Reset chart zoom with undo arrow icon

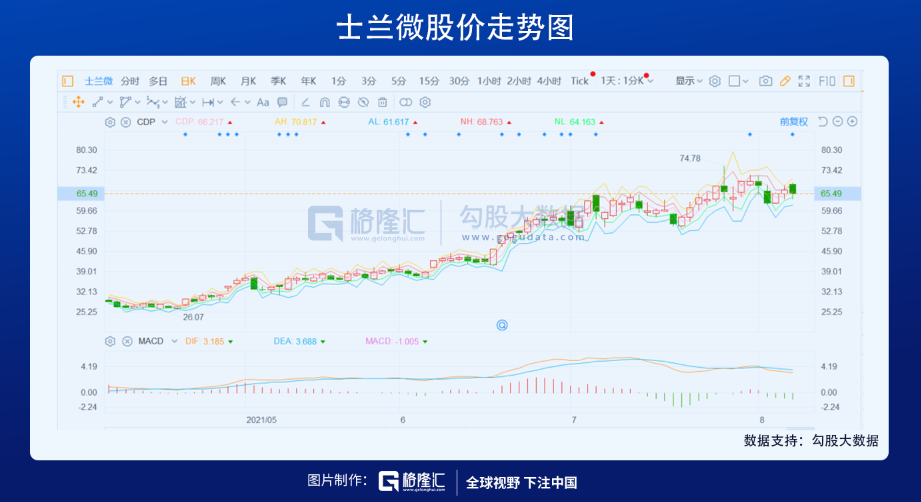pos(823,122)
